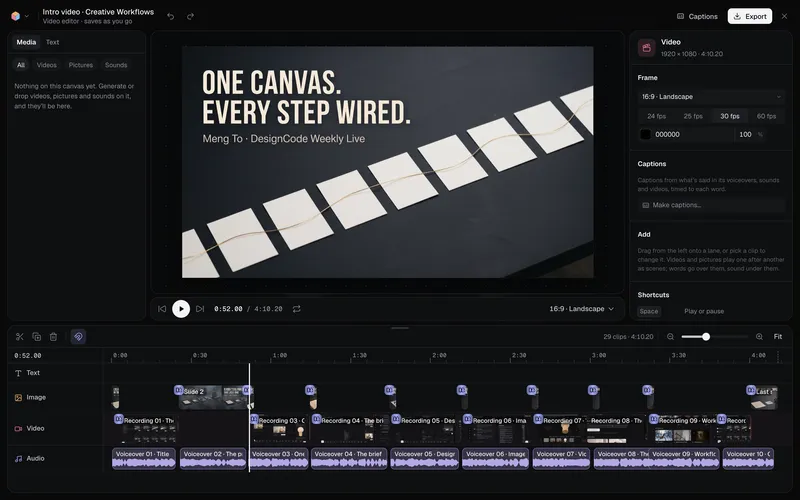
Task: Delete the selected clip with the trash icon
Action: [x=54, y=337]
